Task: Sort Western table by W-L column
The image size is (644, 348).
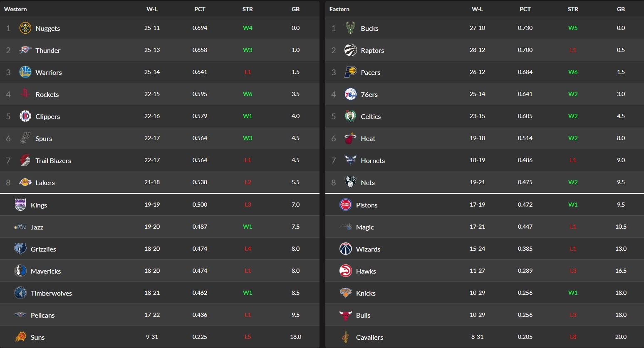Action: click(x=152, y=9)
